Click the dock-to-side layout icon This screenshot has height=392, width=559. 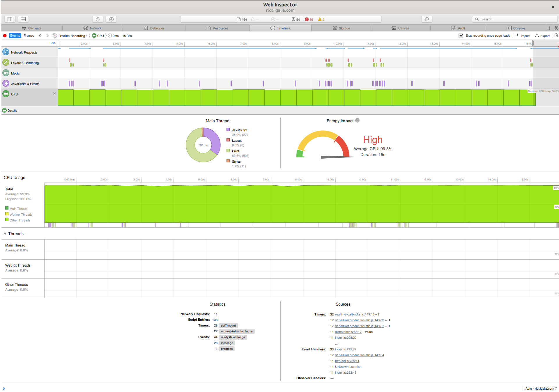[10, 19]
